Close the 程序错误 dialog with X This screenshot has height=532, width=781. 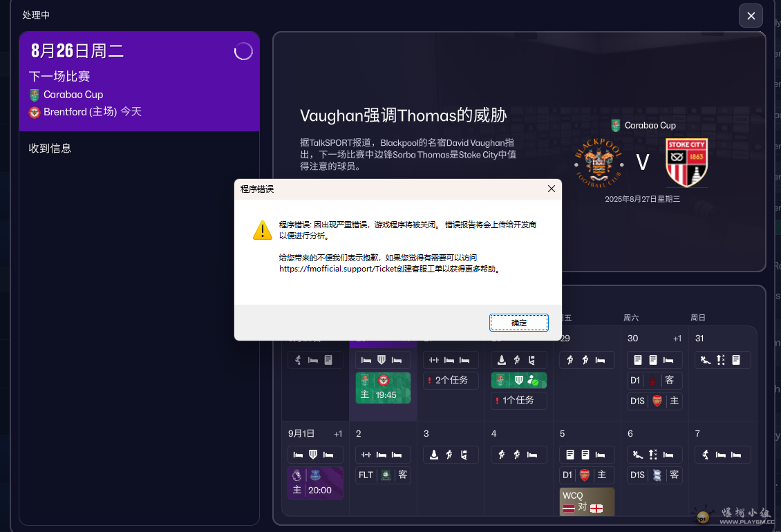point(551,189)
